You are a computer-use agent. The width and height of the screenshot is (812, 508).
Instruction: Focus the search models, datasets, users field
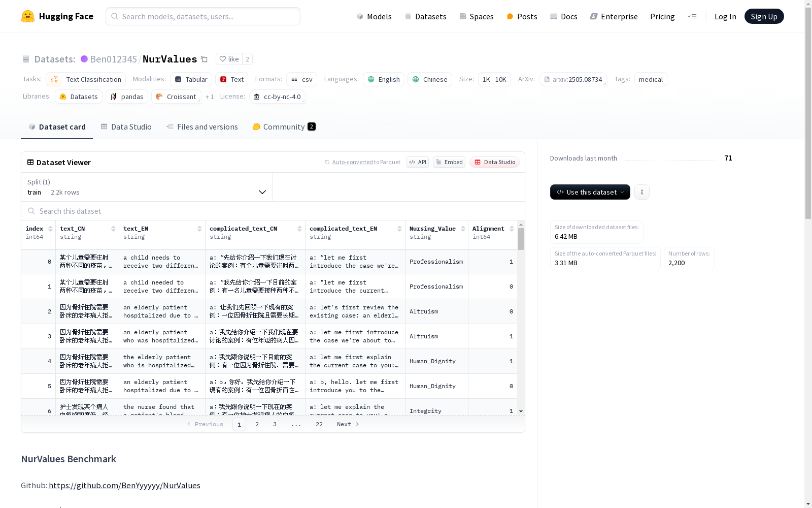(203, 16)
